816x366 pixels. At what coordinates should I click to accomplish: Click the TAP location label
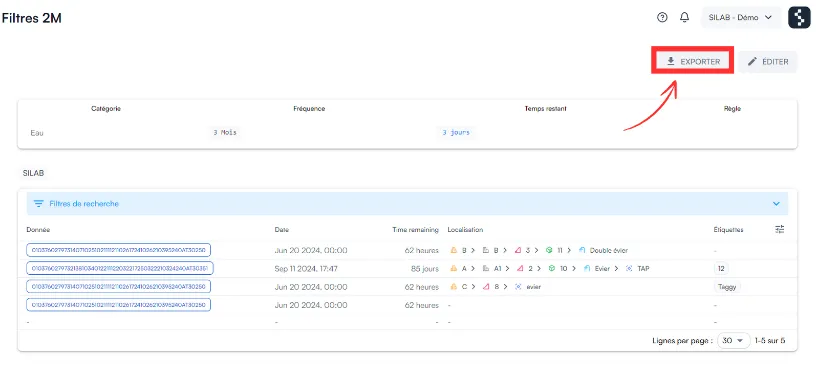643,269
